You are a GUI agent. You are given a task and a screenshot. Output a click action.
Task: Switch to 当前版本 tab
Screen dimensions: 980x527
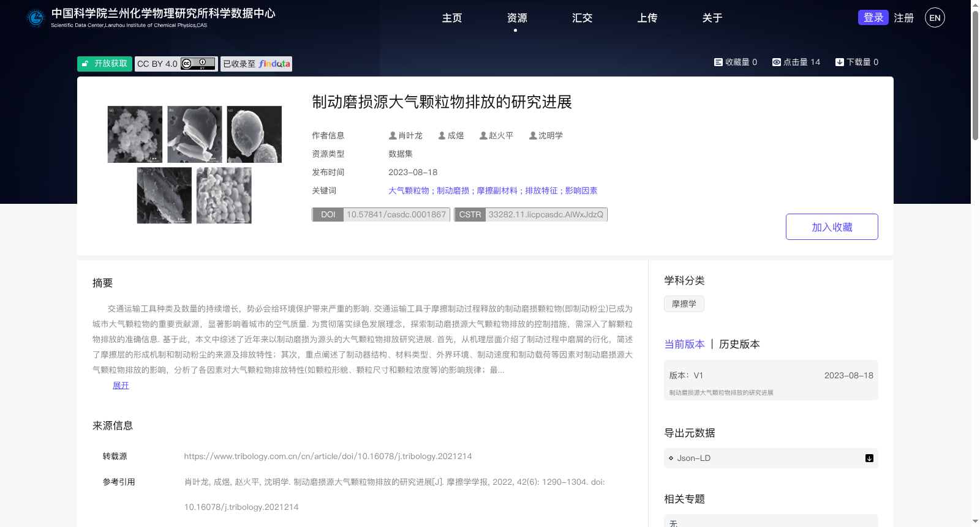[x=684, y=345]
